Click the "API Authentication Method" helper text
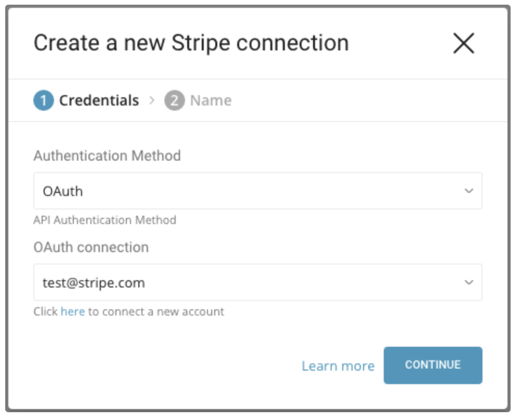 [105, 220]
